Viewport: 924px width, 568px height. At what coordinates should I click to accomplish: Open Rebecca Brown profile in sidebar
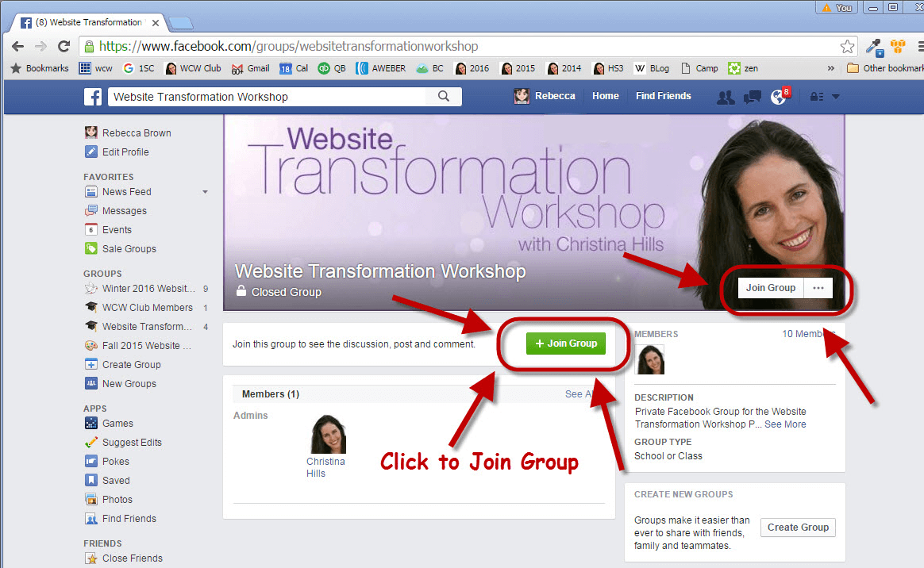pyautogui.click(x=128, y=133)
